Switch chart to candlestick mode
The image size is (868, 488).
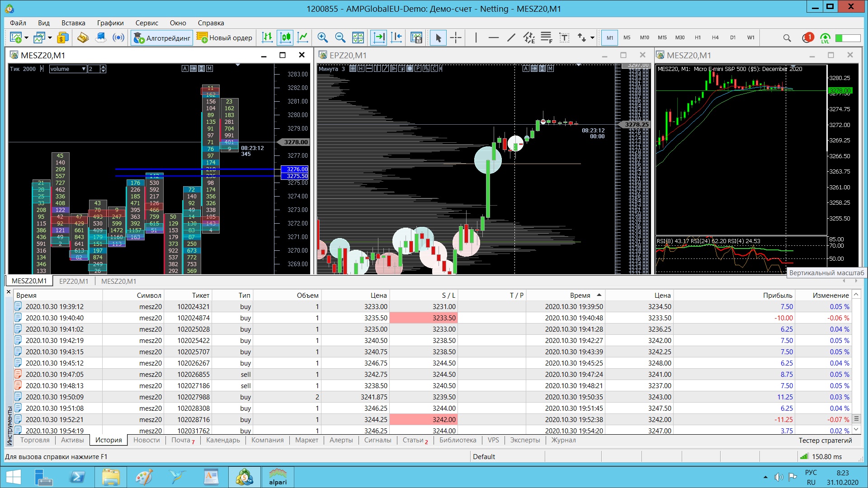285,38
